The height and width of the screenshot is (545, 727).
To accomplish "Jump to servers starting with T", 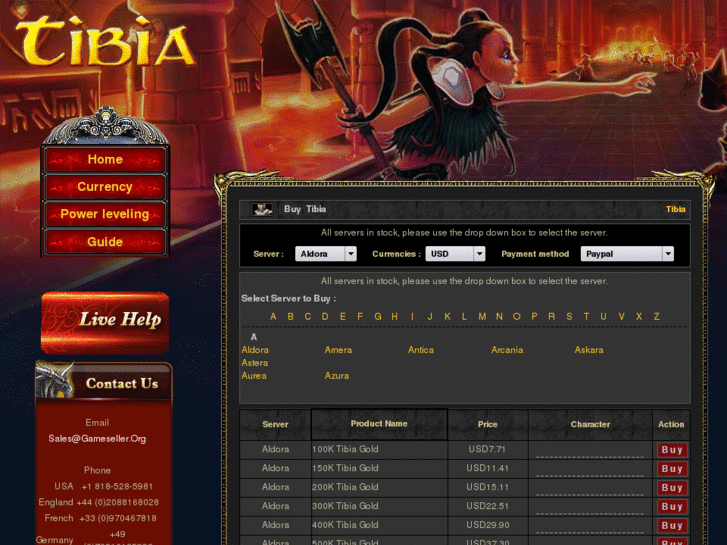I will pos(586,316).
